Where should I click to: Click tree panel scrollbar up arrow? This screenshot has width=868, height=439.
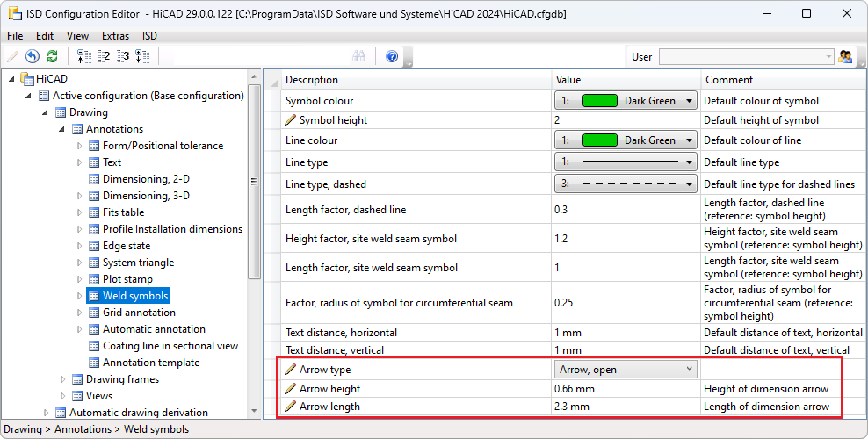(254, 77)
